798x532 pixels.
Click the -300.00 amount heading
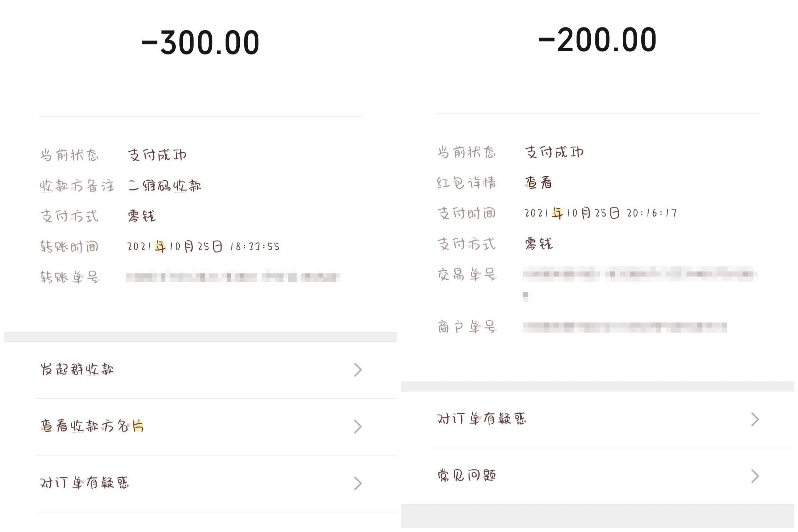tap(200, 43)
